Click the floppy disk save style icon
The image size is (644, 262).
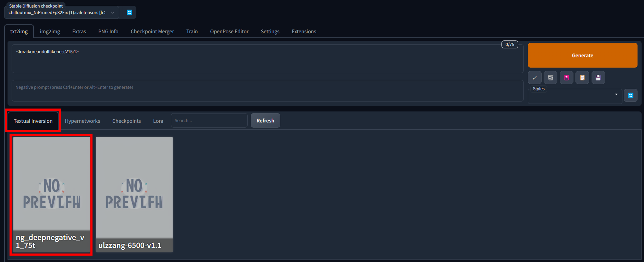tap(598, 78)
